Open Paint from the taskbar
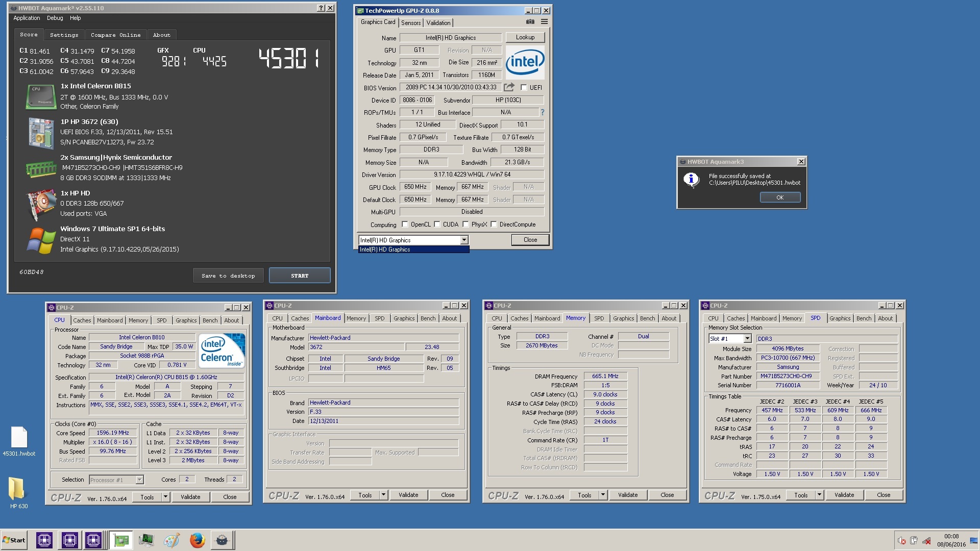 (171, 540)
